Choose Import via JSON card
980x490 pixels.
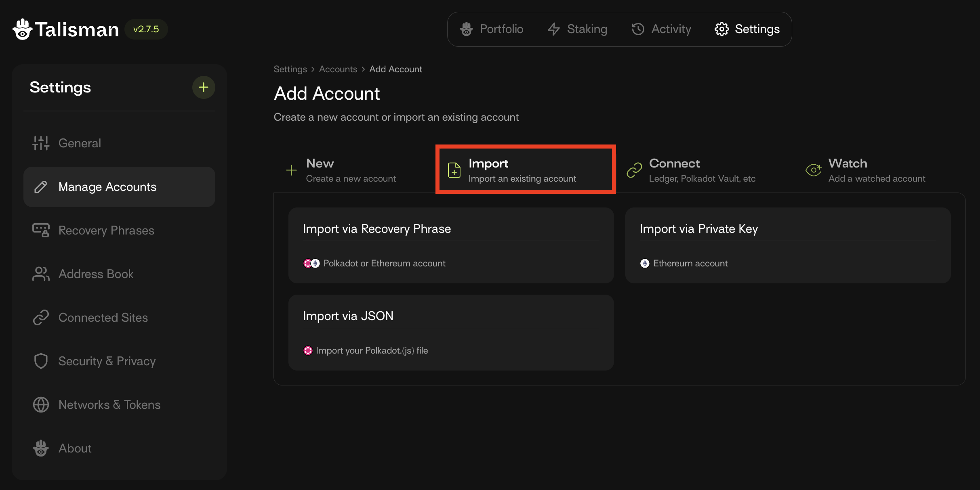[x=451, y=333]
